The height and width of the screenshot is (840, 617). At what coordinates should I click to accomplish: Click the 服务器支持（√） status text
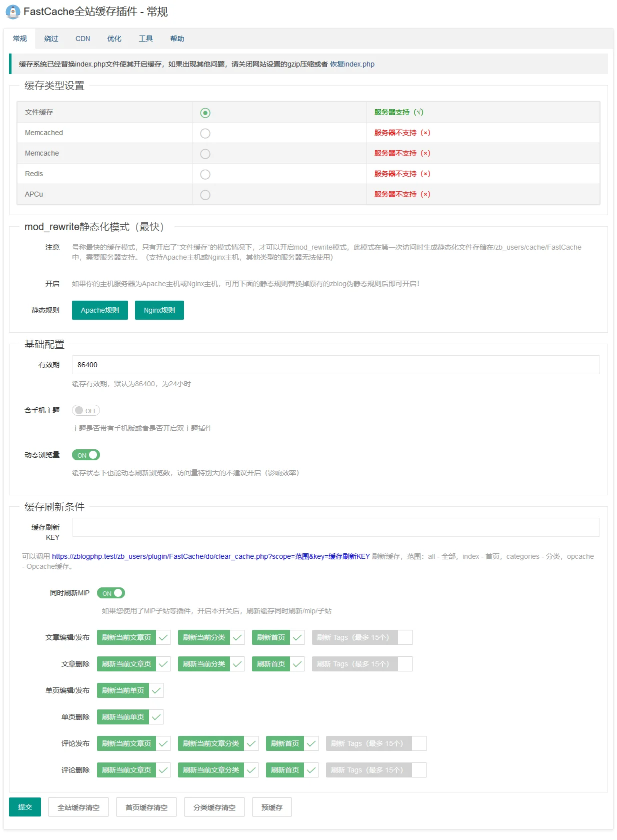[399, 112]
